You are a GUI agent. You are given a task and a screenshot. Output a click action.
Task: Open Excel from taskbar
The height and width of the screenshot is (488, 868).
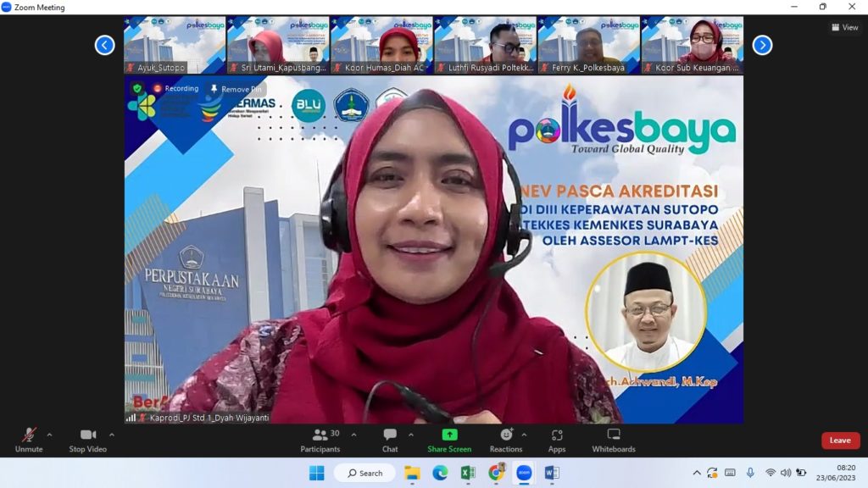(468, 473)
